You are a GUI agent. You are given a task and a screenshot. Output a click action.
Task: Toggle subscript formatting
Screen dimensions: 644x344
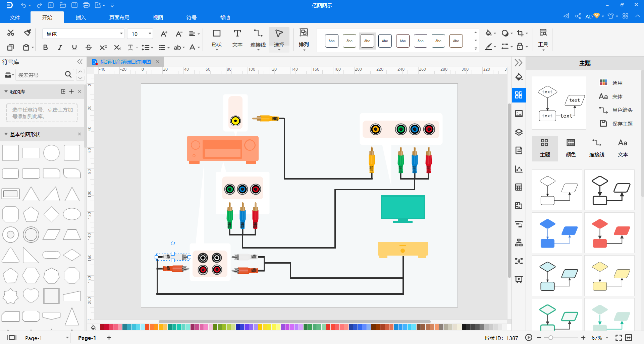(x=117, y=47)
